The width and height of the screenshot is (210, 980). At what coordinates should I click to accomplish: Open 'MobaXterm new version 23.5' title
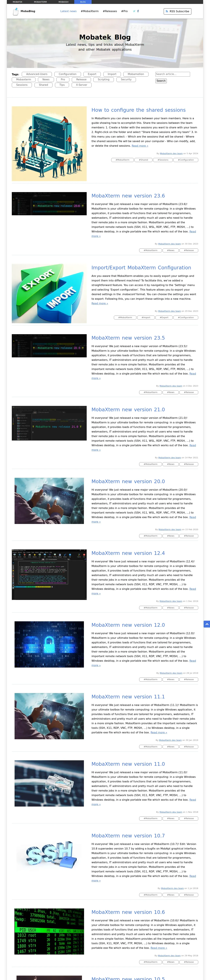coord(128,337)
